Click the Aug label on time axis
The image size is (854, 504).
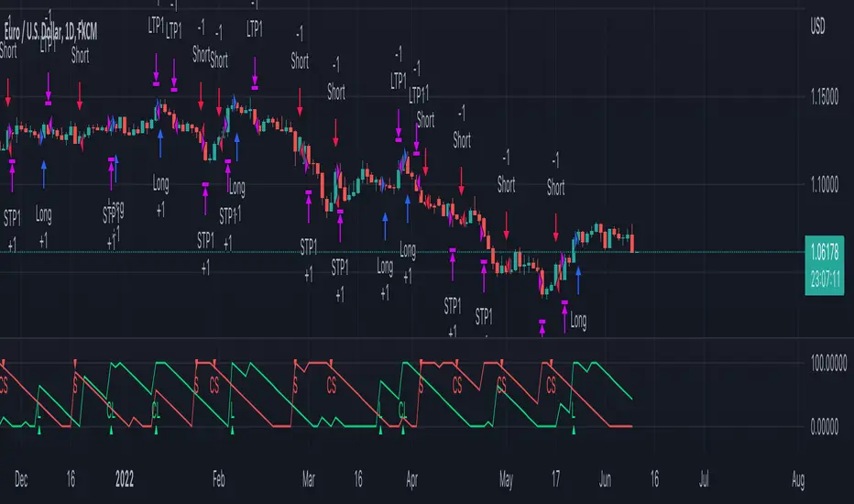798,479
